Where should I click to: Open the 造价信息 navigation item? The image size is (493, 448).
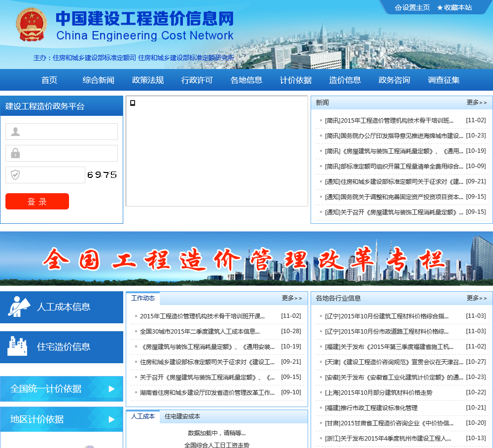(345, 80)
